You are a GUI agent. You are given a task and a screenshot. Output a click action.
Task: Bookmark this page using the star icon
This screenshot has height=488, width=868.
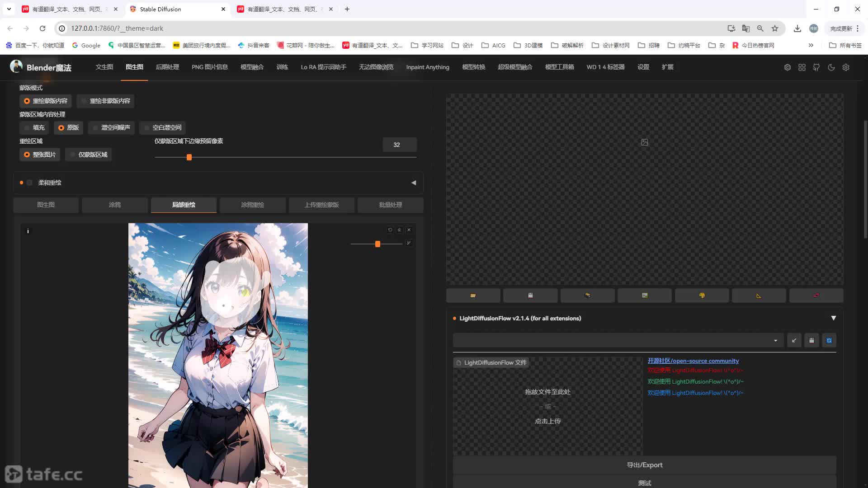(x=775, y=28)
